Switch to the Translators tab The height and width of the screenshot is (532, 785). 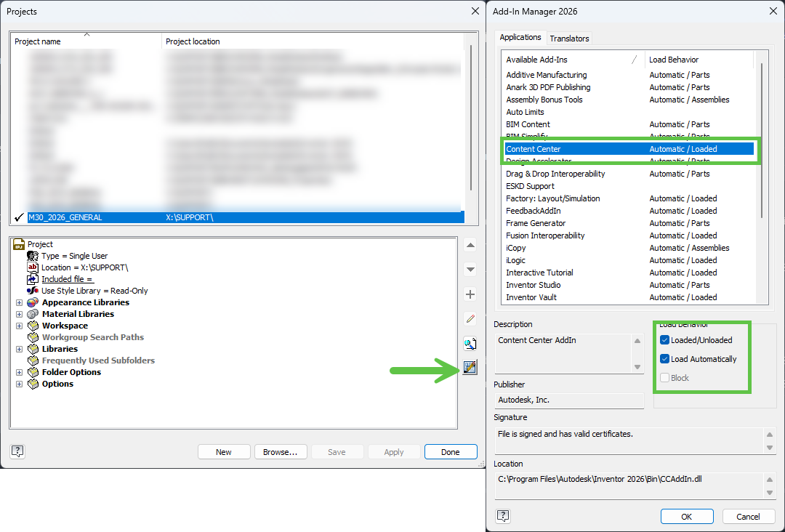[x=569, y=38]
